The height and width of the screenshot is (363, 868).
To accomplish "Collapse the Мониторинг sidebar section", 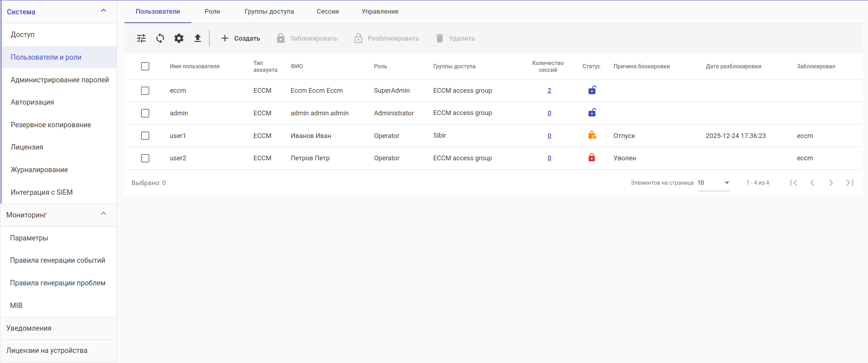I will pyautogui.click(x=104, y=214).
